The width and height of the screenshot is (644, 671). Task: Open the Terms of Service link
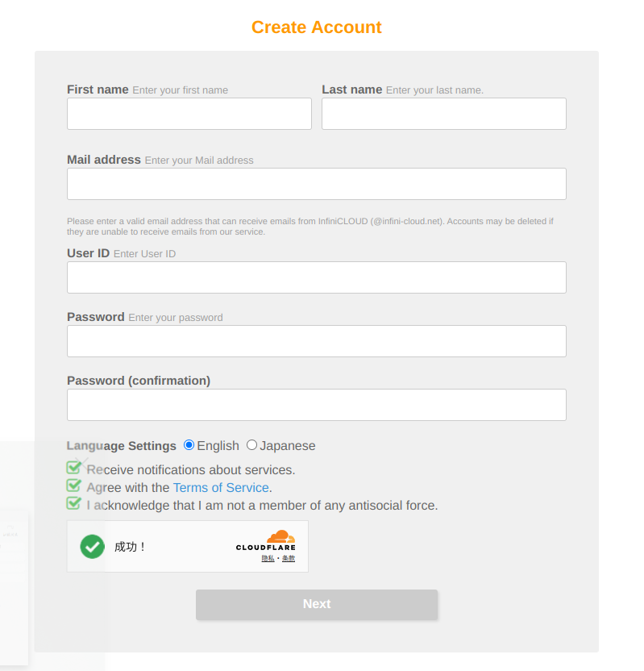[x=221, y=487]
